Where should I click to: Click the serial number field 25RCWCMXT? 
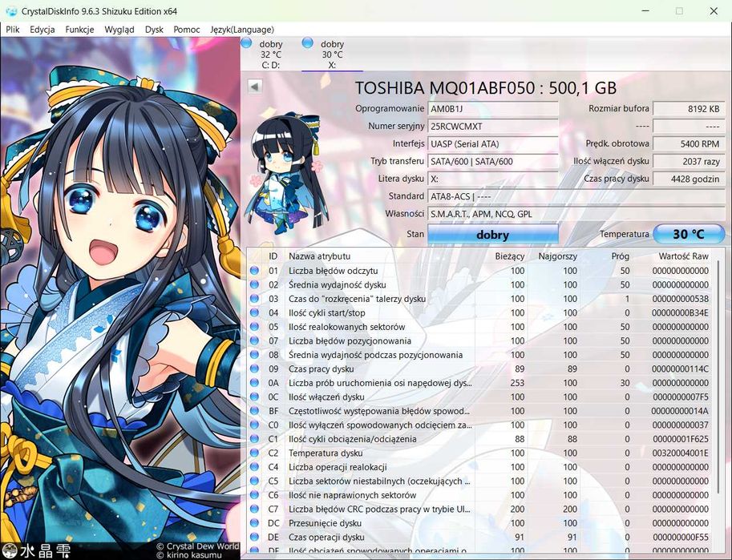[493, 126]
